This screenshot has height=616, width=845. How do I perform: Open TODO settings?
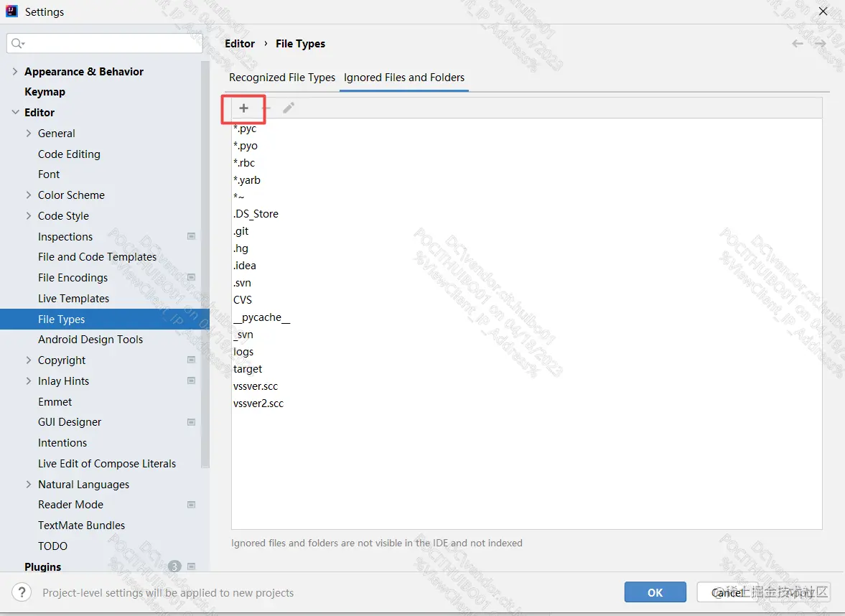[52, 546]
